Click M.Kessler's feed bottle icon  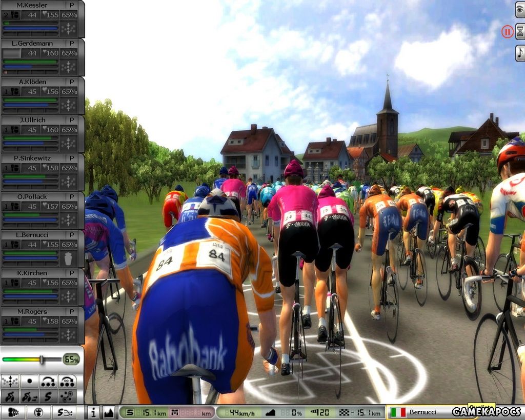[14, 15]
